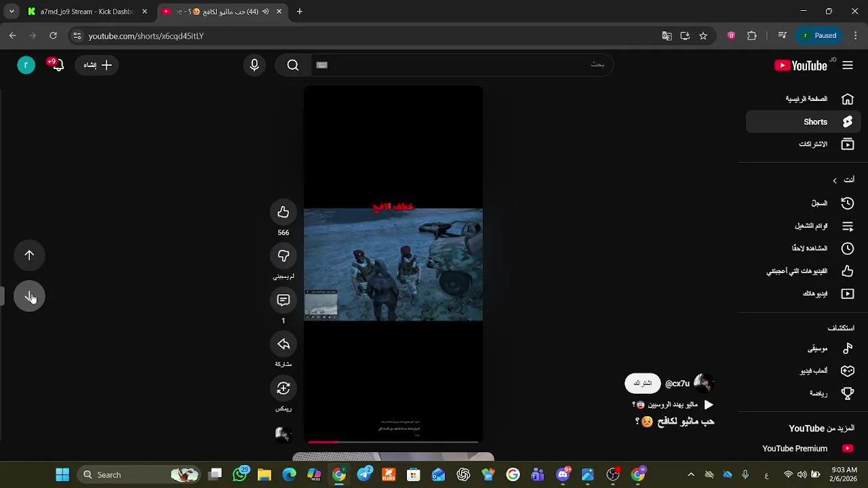
Task: Click the address bar URL
Action: (x=146, y=36)
